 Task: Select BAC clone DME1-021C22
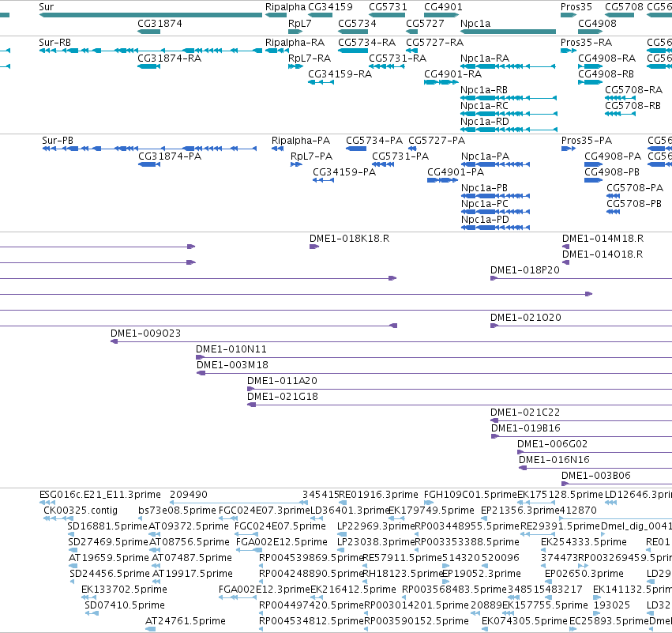click(x=581, y=420)
